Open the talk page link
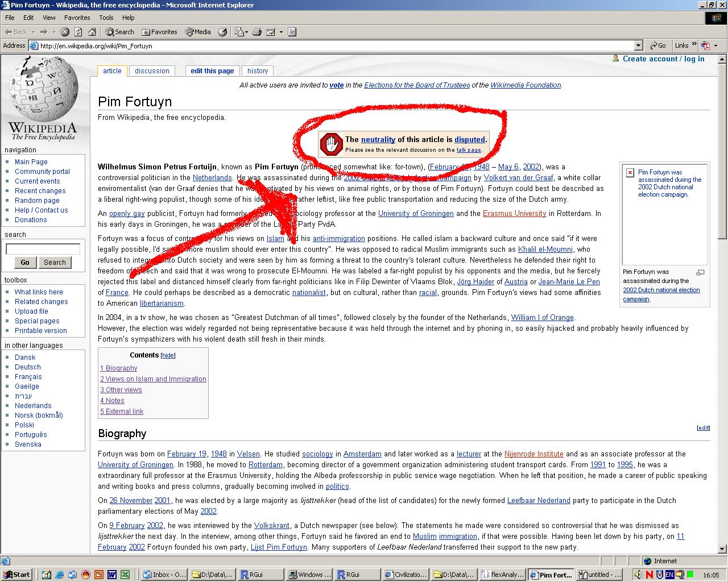This screenshot has width=728, height=582. point(469,150)
